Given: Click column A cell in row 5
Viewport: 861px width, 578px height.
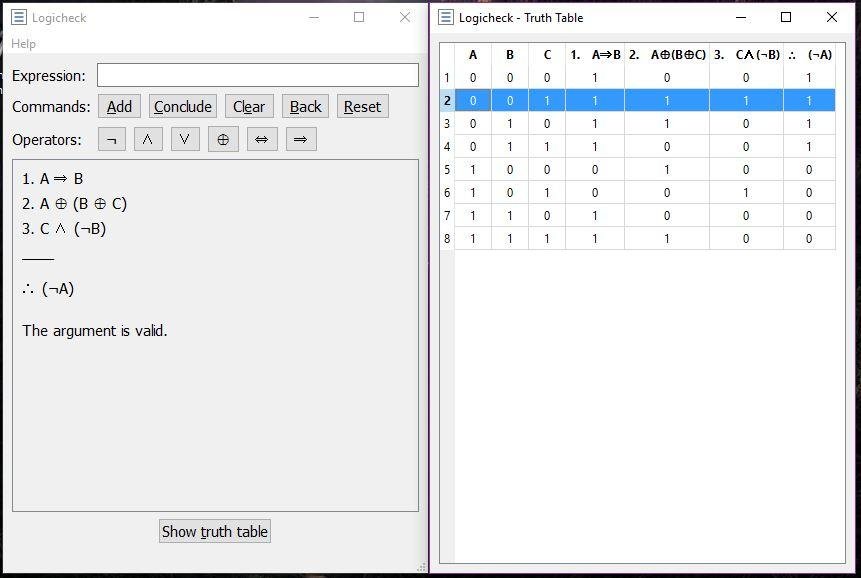Looking at the screenshot, I should [473, 170].
